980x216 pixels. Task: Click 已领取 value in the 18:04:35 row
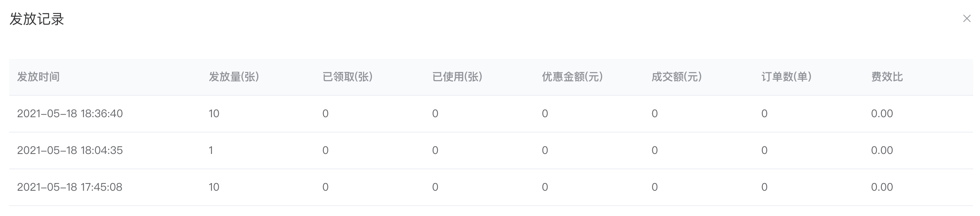[x=325, y=151]
